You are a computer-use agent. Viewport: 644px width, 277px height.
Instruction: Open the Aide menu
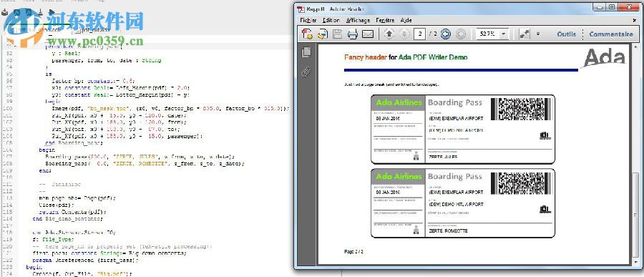pos(406,20)
